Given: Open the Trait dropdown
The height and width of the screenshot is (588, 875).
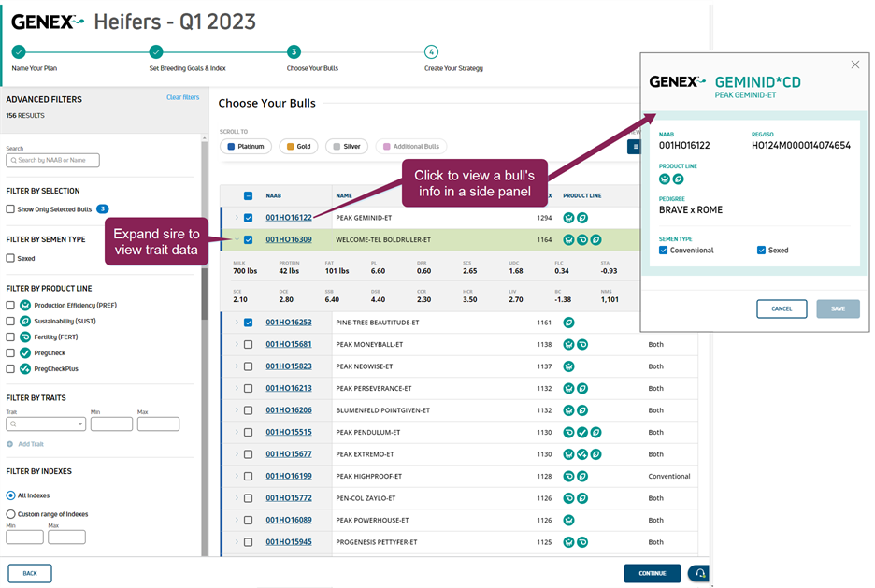Looking at the screenshot, I should 46,424.
